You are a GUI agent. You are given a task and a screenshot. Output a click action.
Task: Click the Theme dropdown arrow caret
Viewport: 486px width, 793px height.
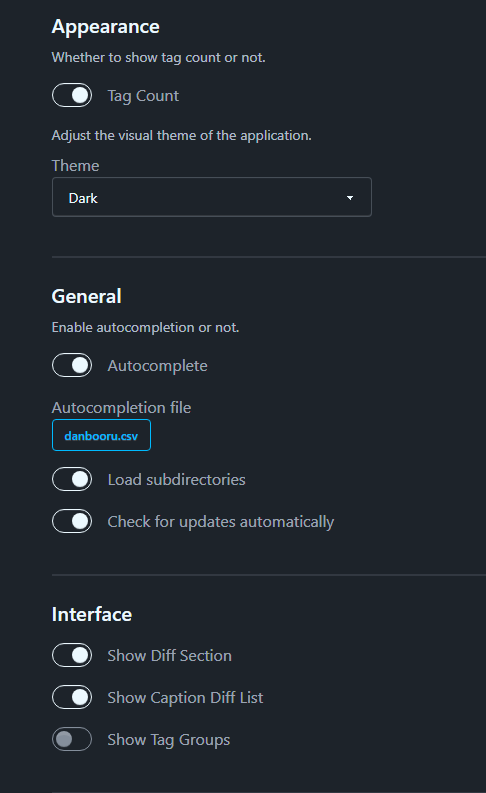350,198
